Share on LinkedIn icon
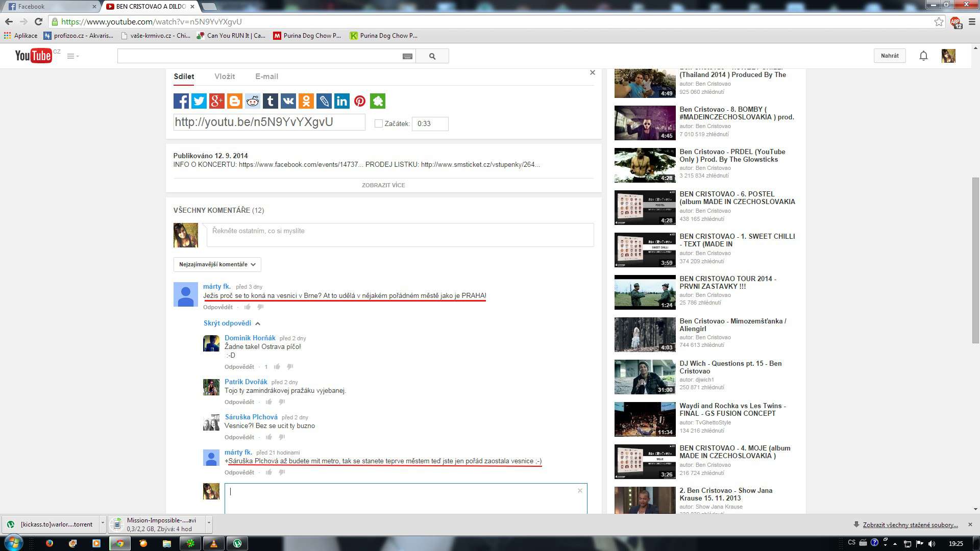 coord(342,101)
